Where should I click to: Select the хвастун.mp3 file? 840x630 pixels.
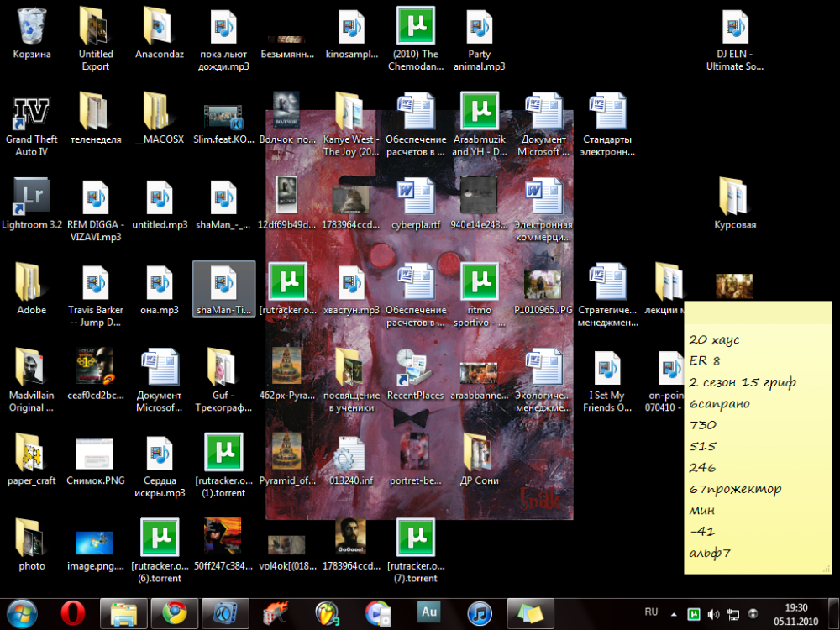(351, 289)
